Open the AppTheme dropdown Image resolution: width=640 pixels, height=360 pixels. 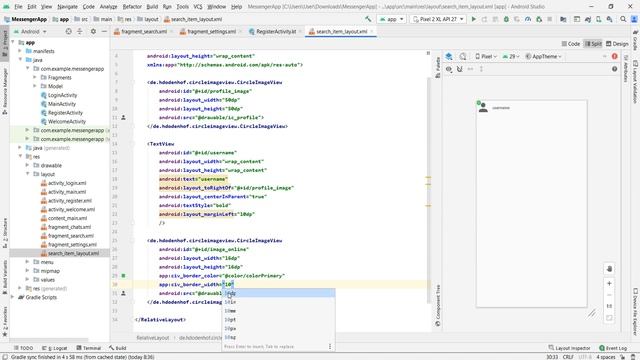544,56
